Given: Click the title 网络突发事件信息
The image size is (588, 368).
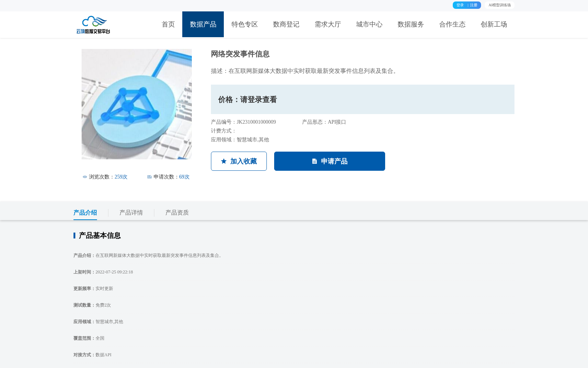Looking at the screenshot, I should point(240,54).
